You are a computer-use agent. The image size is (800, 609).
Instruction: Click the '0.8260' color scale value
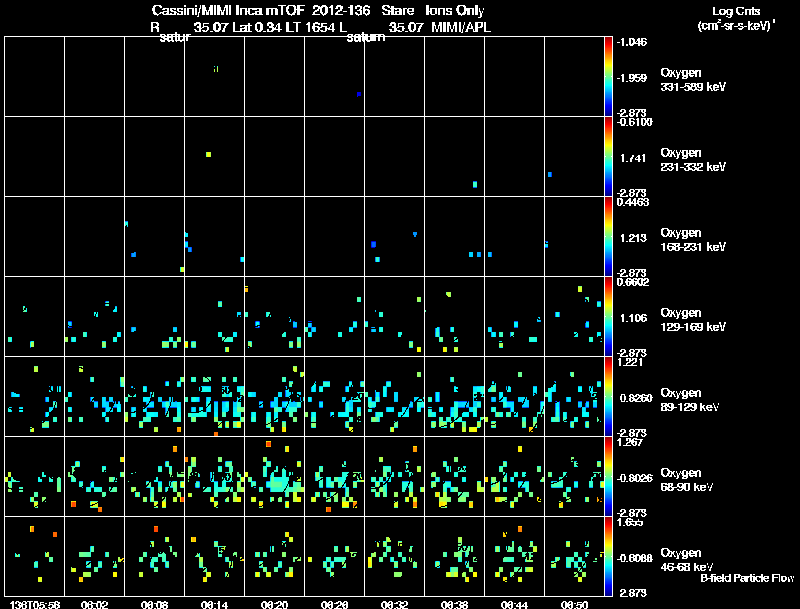[x=636, y=398]
